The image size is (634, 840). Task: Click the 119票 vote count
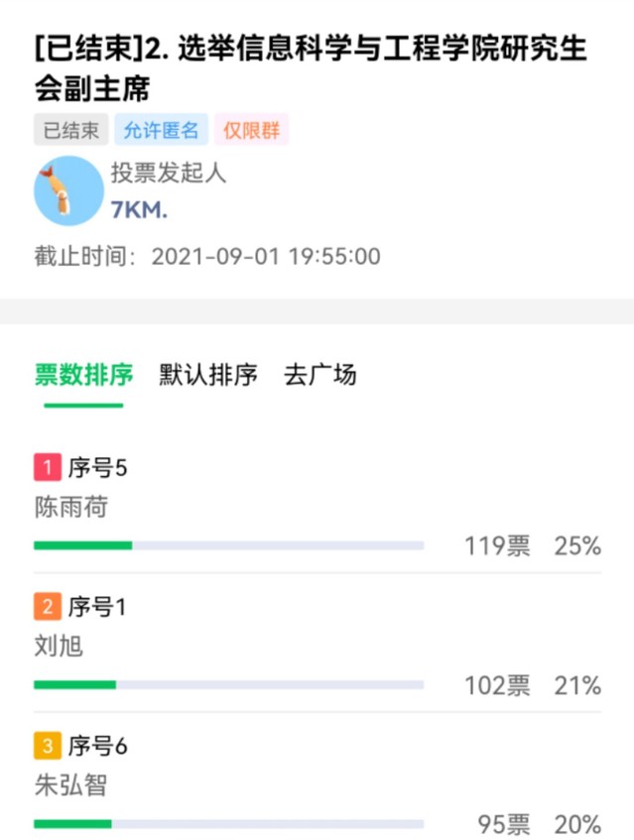coord(497,545)
